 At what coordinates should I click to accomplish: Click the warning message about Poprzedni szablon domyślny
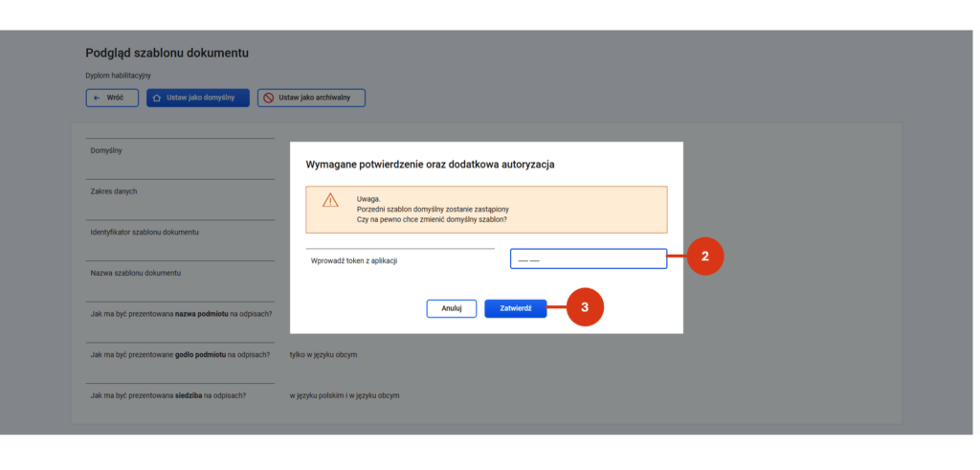coord(436,210)
